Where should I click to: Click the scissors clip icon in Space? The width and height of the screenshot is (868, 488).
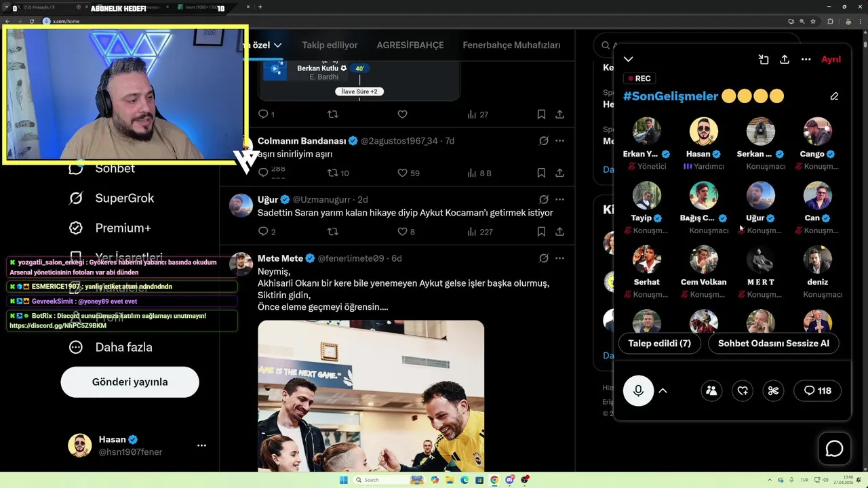point(773,390)
